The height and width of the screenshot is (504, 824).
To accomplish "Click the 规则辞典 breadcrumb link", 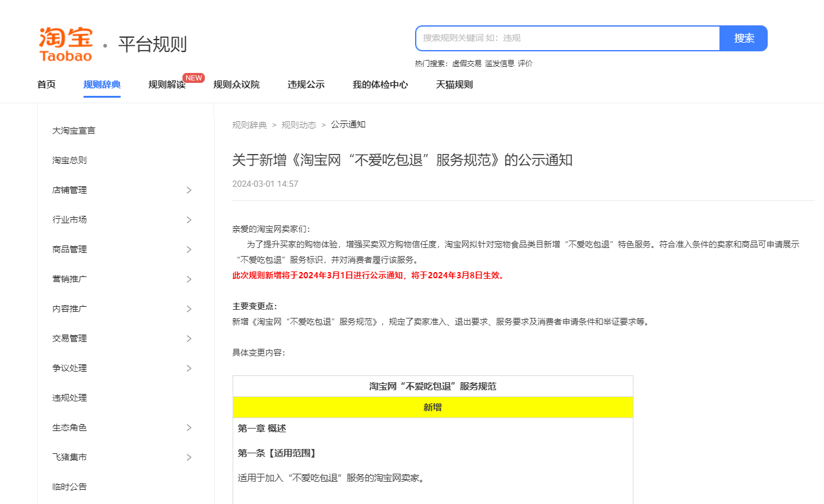I will 250,125.
